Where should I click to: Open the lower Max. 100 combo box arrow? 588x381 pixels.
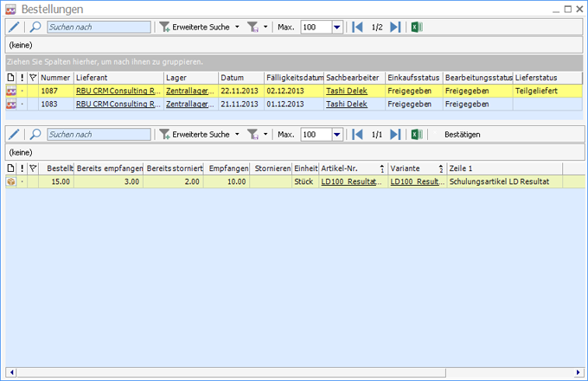337,134
